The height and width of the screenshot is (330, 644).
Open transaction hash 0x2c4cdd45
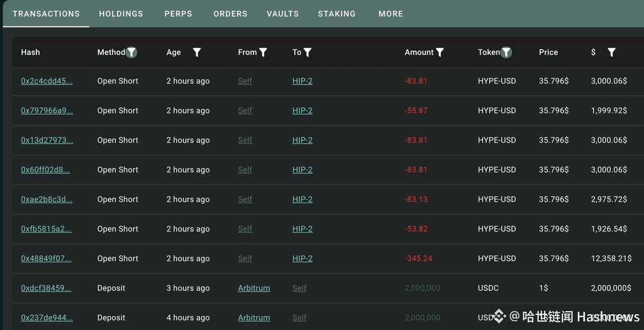pos(47,81)
